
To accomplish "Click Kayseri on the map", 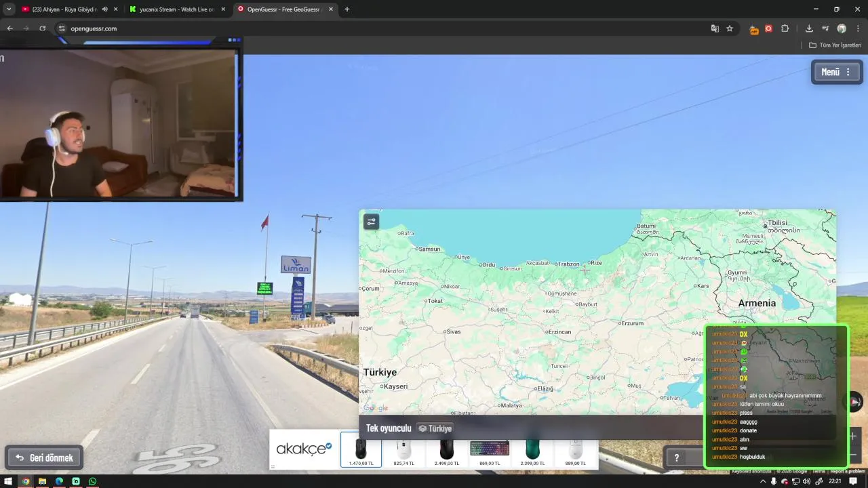I will tap(394, 386).
